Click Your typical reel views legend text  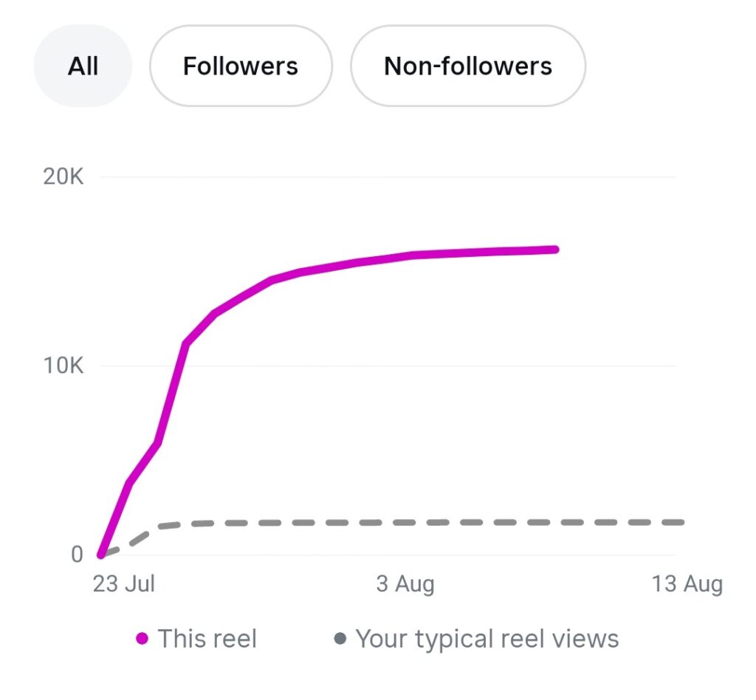coord(487,639)
